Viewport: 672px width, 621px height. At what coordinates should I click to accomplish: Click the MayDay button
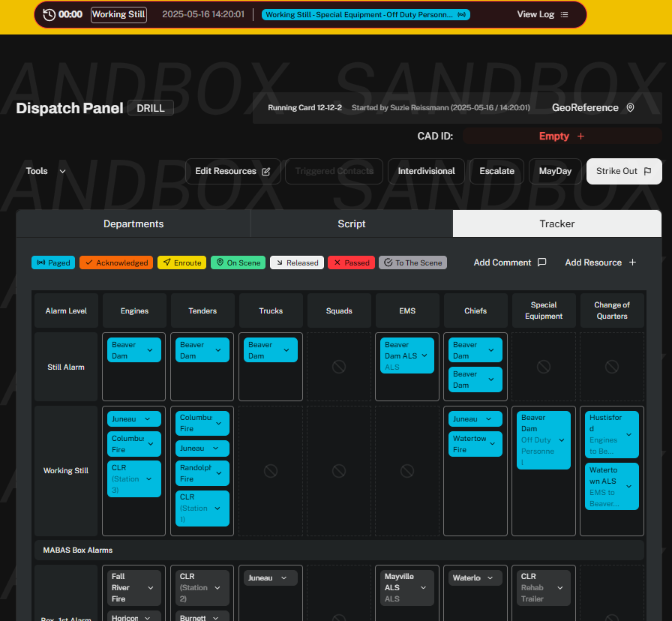[x=555, y=172]
